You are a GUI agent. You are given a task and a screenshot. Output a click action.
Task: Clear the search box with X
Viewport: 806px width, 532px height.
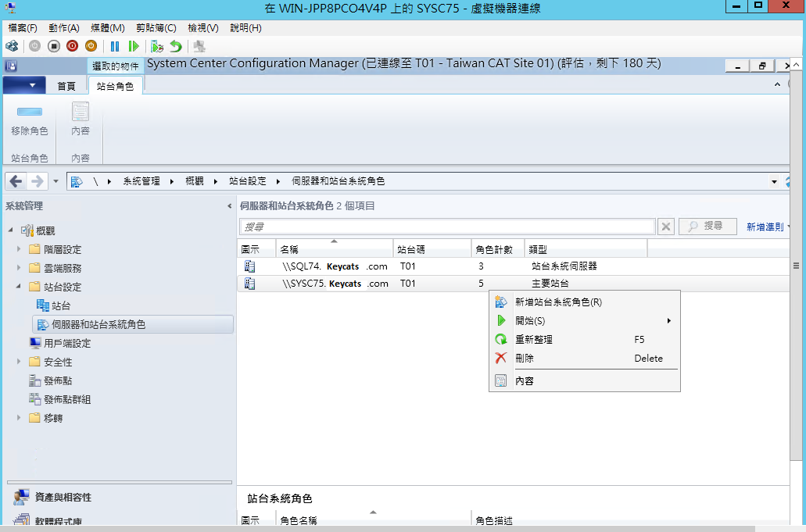(665, 227)
